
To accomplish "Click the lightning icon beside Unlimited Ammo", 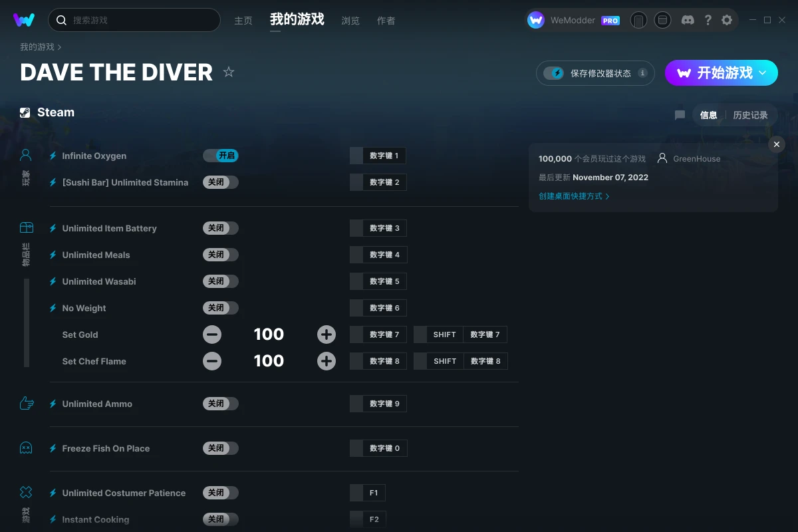I will 53,404.
